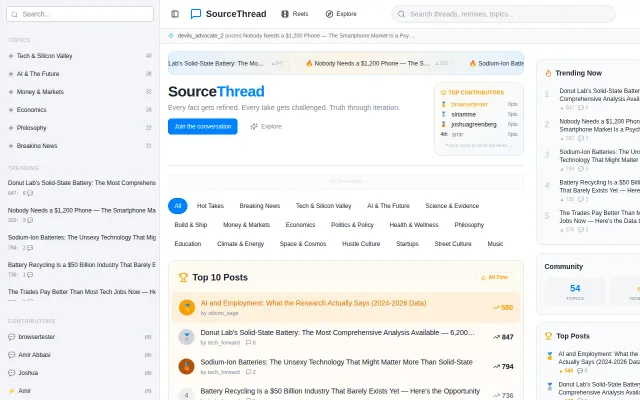The height and width of the screenshot is (400, 640).
Task: Click the lightning icon beside Amir
Action: pos(11,391)
